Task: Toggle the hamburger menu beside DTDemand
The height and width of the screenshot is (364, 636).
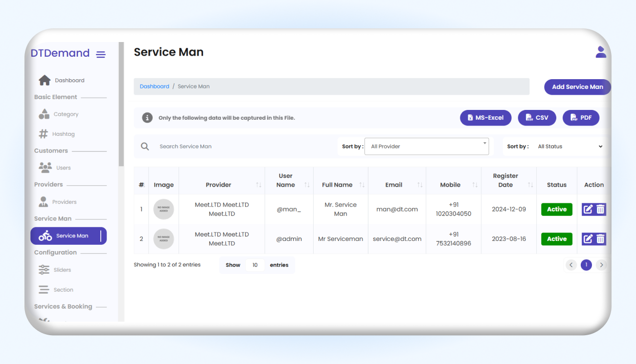Action: click(x=101, y=54)
